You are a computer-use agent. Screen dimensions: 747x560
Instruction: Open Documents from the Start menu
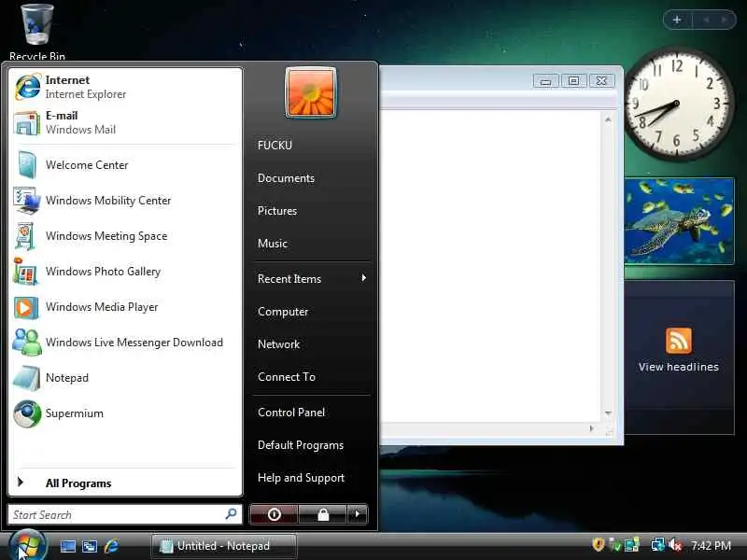(x=286, y=178)
